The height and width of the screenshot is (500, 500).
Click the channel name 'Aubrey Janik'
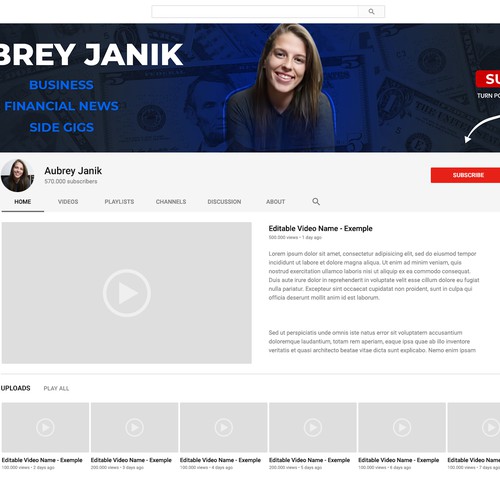pyautogui.click(x=73, y=171)
